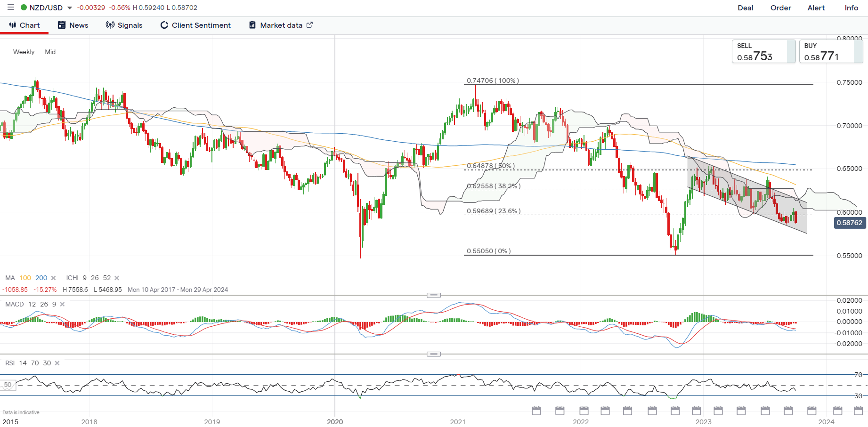Change the Mid price type selector
The height and width of the screenshot is (427, 868).
[50, 52]
